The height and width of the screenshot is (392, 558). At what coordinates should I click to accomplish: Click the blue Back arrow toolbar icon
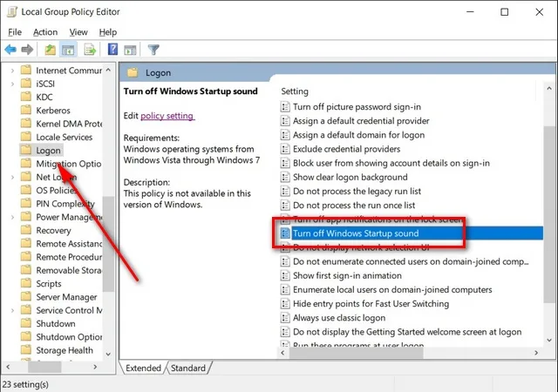click(x=10, y=50)
